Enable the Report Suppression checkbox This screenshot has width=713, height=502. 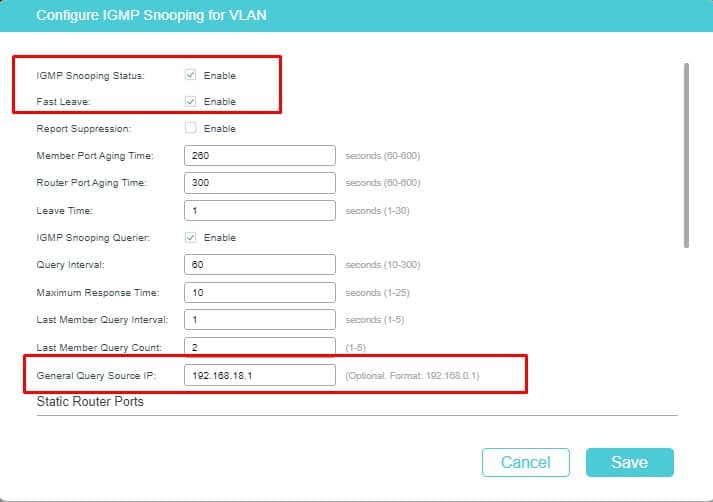pos(191,128)
